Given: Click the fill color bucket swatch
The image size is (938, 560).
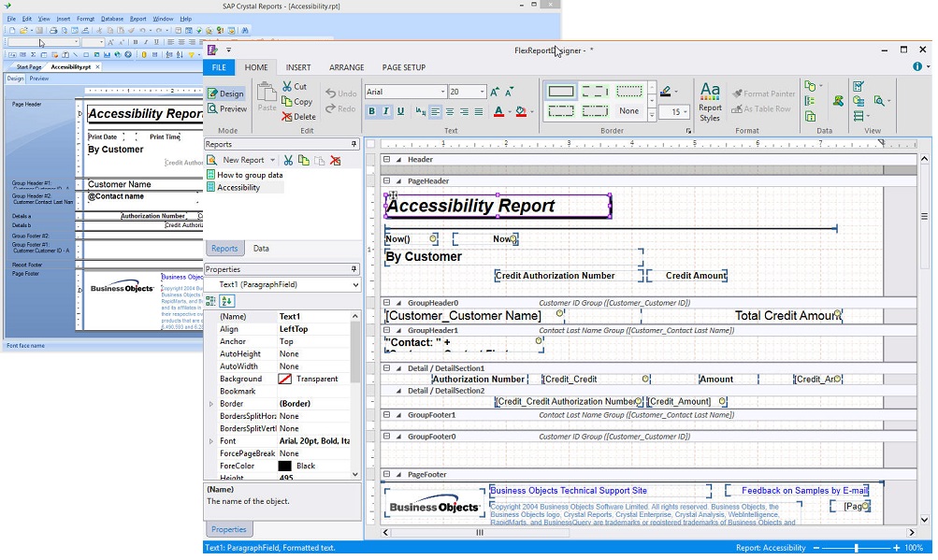Looking at the screenshot, I should (521, 111).
